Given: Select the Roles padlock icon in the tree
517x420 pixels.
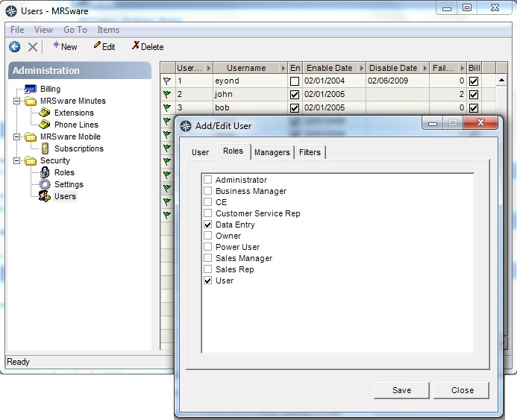Looking at the screenshot, I should (x=45, y=172).
